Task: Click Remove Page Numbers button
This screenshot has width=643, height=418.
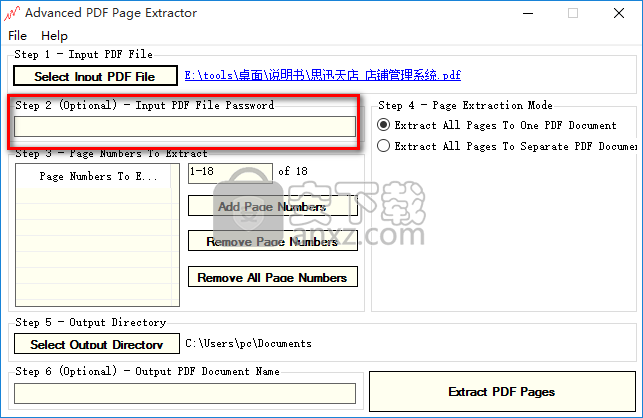Action: coord(273,241)
